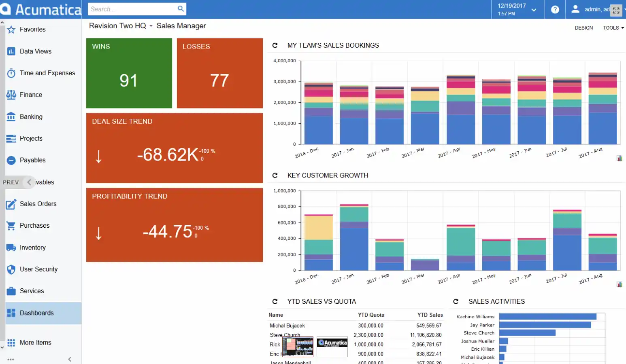Click the dashboard thumbnail preview

point(298,347)
